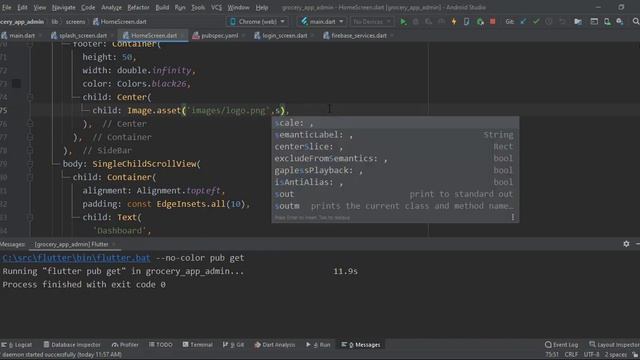Open the Logcat tool window
The height and width of the screenshot is (360, 640).
click(x=17, y=345)
